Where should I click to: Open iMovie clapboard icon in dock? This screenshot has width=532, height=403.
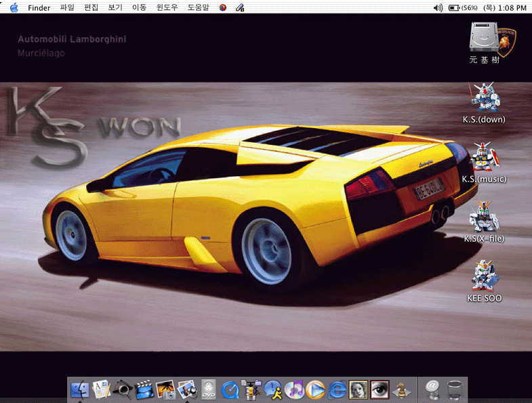(x=144, y=389)
